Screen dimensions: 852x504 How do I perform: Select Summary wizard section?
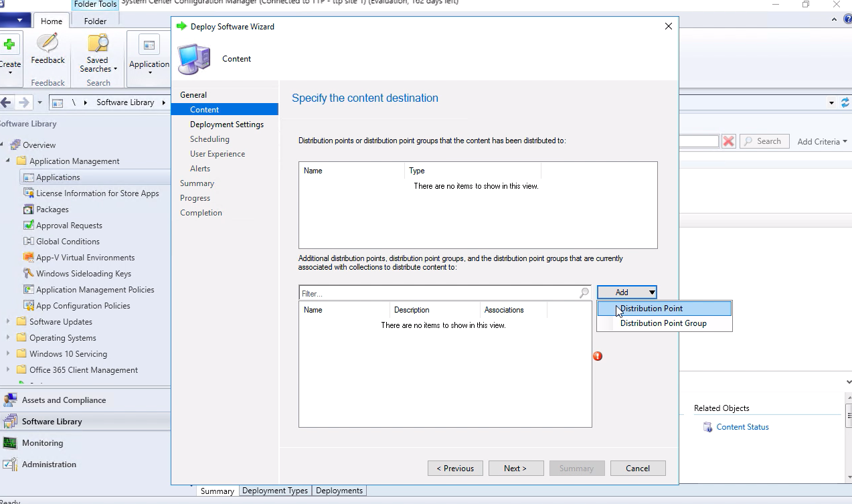tap(197, 183)
